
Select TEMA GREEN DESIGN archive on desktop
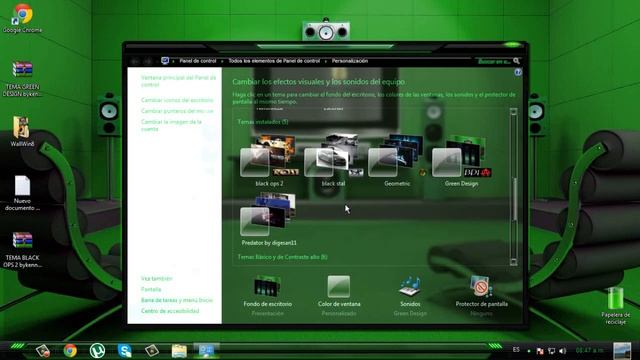(x=22, y=78)
